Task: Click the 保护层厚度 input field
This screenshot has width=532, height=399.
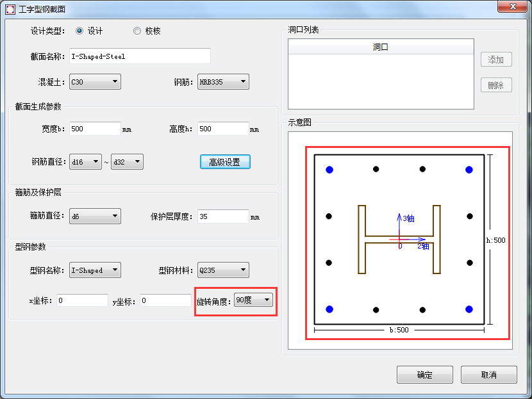Action: point(222,216)
